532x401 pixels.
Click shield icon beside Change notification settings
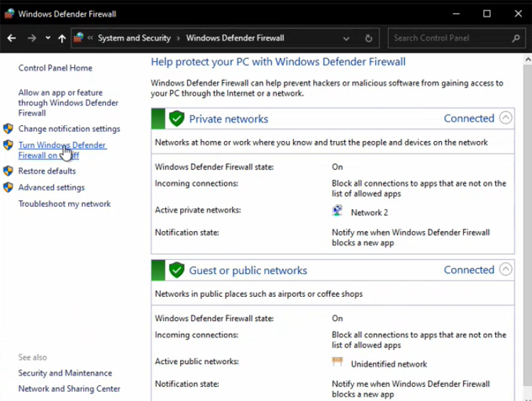pyautogui.click(x=8, y=128)
